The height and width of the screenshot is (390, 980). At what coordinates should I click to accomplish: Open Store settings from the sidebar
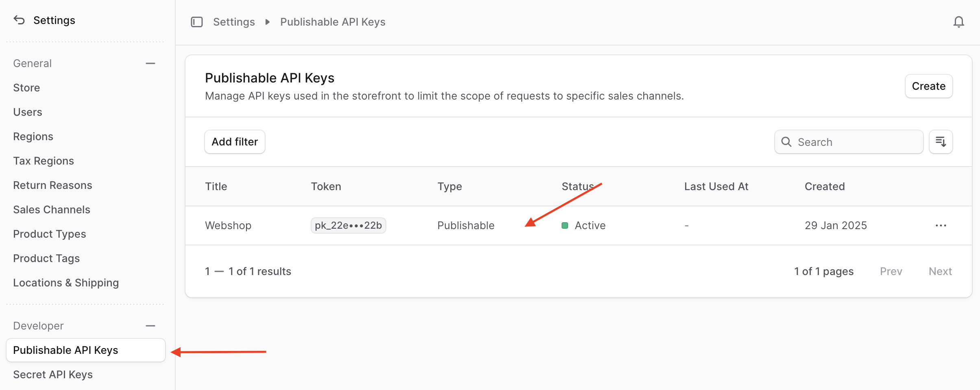(26, 87)
